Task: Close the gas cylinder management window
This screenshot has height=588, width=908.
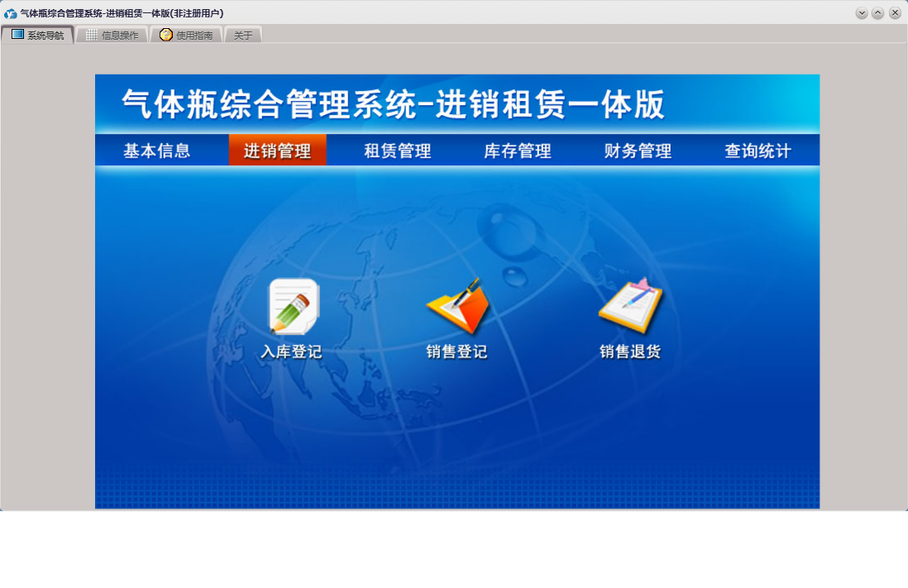Action: [895, 13]
